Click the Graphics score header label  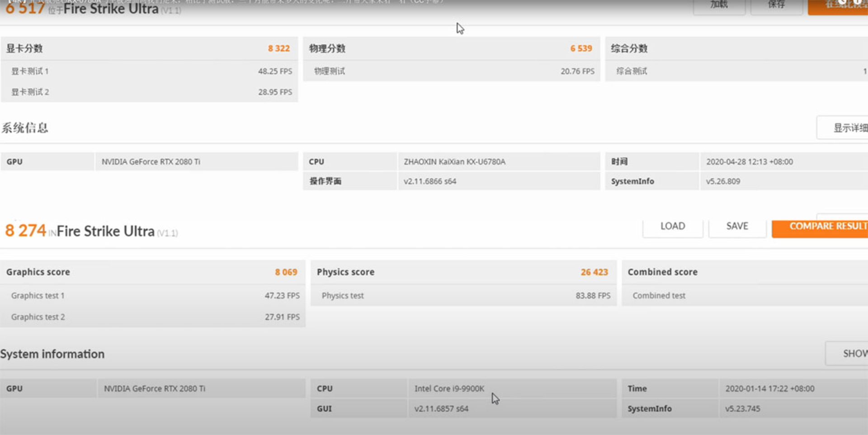point(38,272)
